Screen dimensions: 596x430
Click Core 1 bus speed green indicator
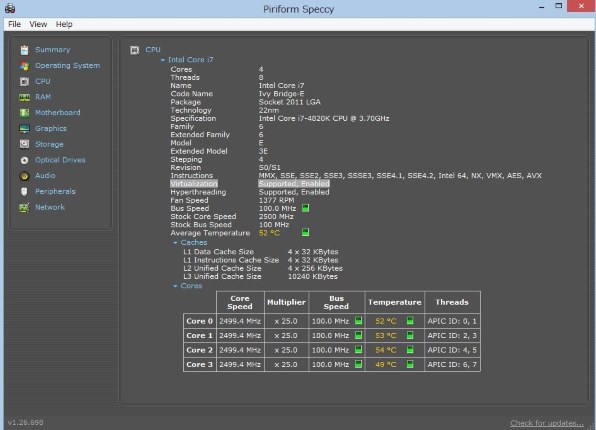[x=358, y=335]
